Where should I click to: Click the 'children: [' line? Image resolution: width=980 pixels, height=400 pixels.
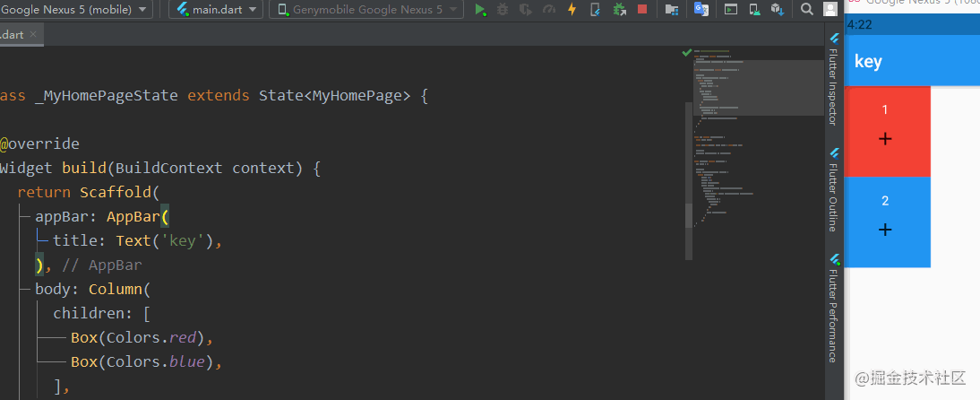[x=102, y=314]
